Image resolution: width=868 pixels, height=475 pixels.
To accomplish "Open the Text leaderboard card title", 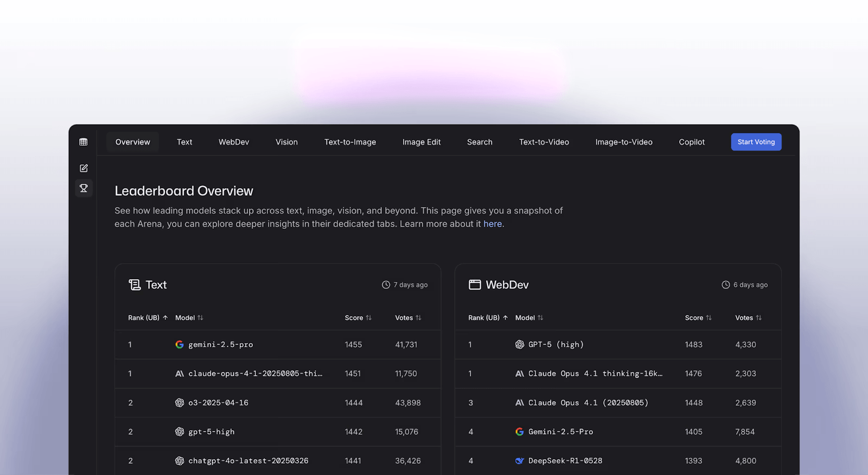I will point(156,285).
